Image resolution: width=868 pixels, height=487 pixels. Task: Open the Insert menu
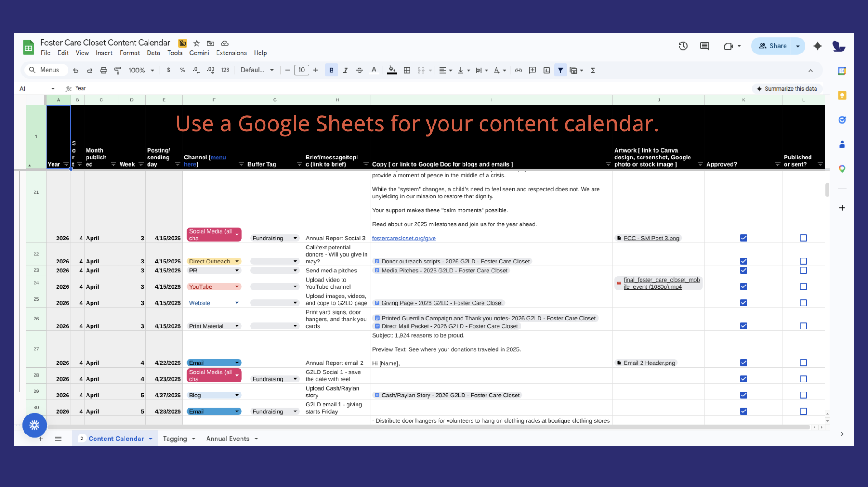104,53
